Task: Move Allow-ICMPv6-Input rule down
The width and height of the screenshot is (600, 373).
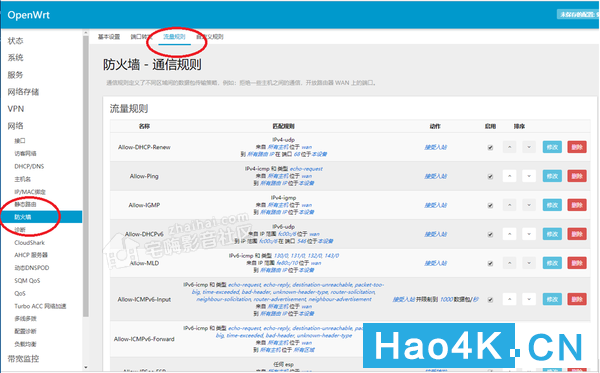Action: click(529, 299)
